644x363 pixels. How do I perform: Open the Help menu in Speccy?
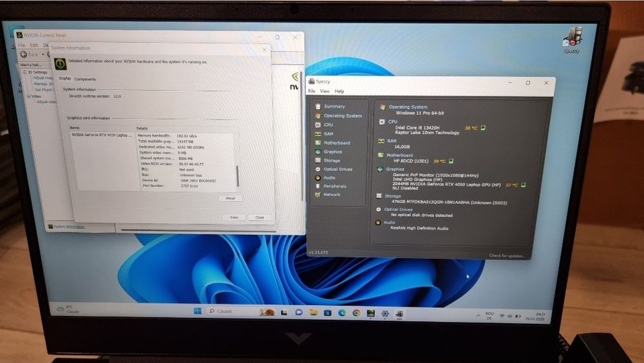[x=339, y=91]
